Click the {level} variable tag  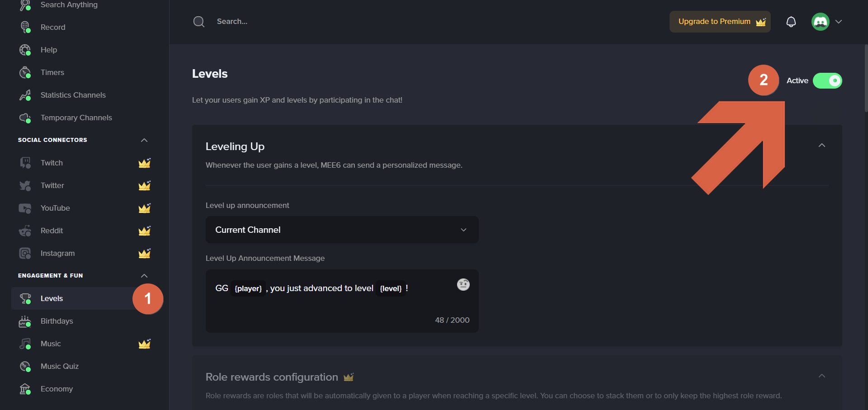pos(391,288)
